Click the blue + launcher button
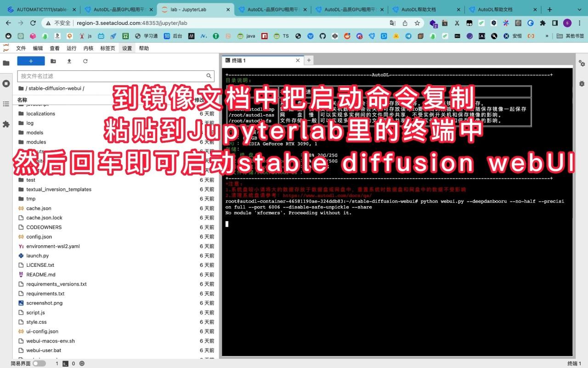The height and width of the screenshot is (368, 588). pos(30,61)
